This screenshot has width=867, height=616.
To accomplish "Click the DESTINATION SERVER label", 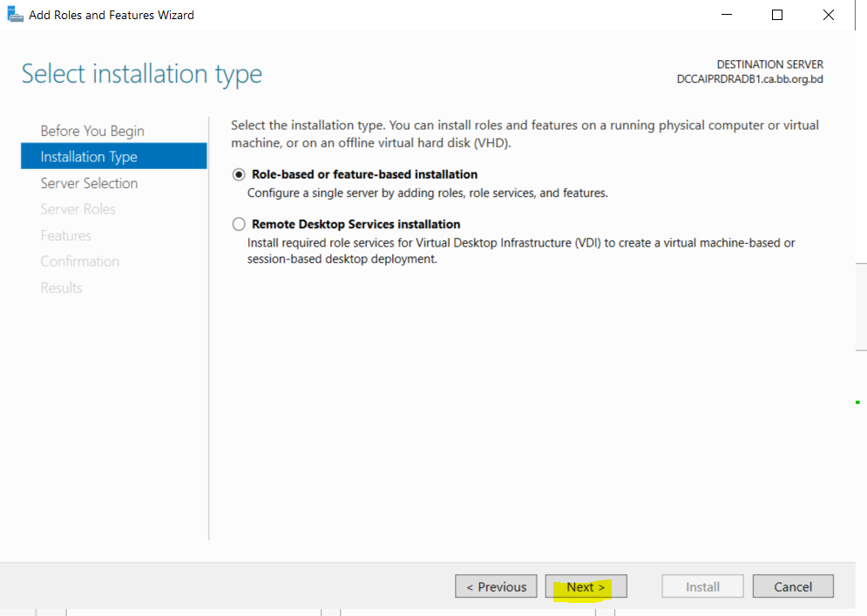I will pyautogui.click(x=770, y=64).
